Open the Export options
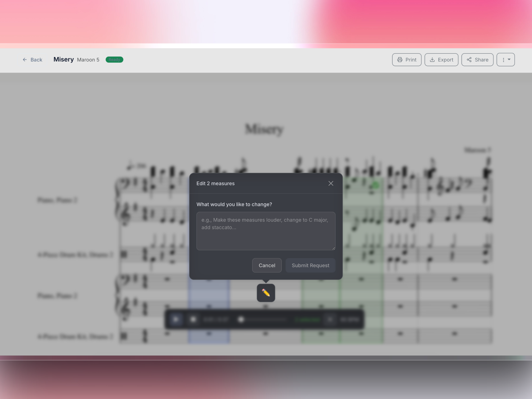This screenshot has width=532, height=399. tap(441, 60)
